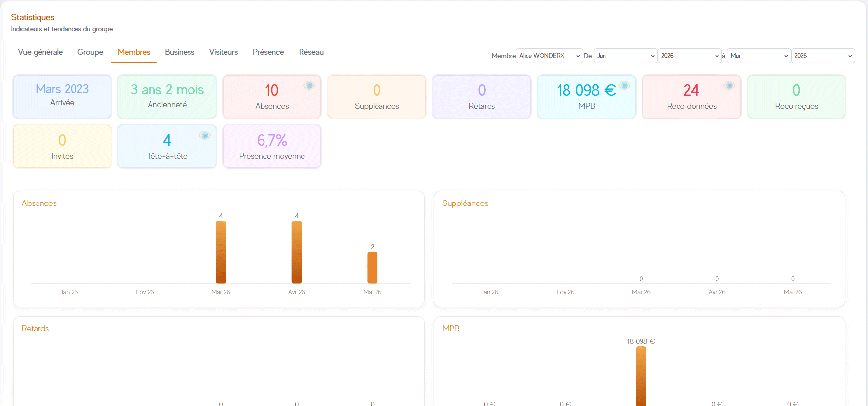Open the start year dropdown after Jan
This screenshot has width=868, height=406.
pyautogui.click(x=689, y=56)
